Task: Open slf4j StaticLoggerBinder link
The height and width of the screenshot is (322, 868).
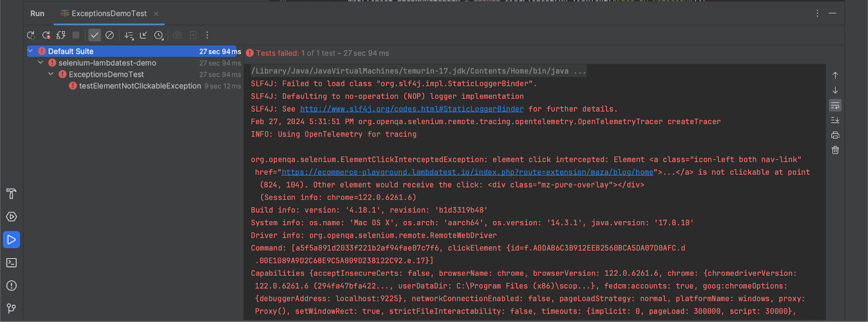Action: pyautogui.click(x=412, y=109)
